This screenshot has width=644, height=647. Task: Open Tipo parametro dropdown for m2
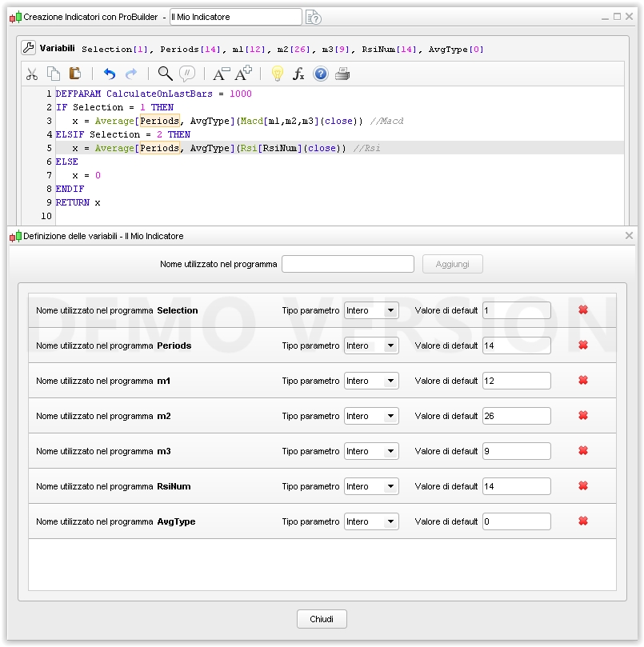pyautogui.click(x=371, y=416)
